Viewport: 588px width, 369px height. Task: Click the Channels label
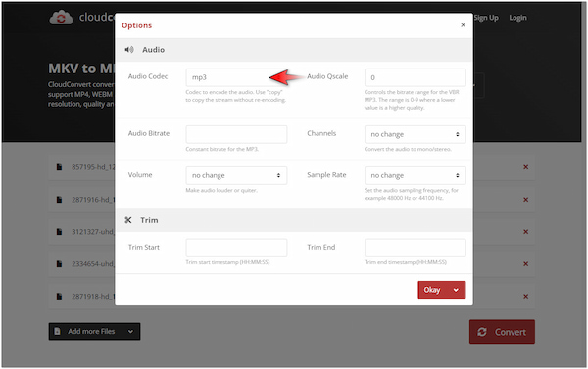tap(321, 133)
